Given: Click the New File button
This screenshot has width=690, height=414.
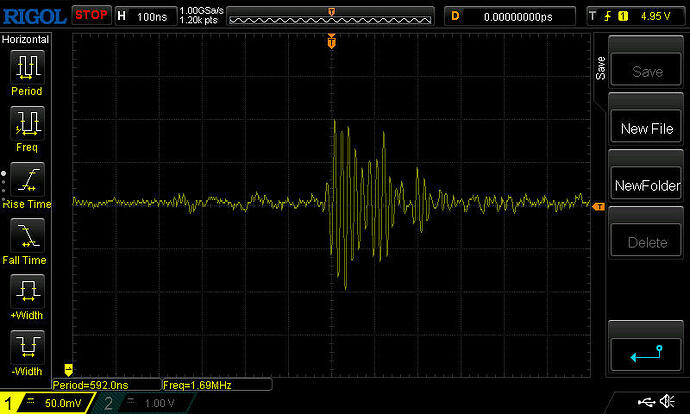Looking at the screenshot, I should 646,126.
